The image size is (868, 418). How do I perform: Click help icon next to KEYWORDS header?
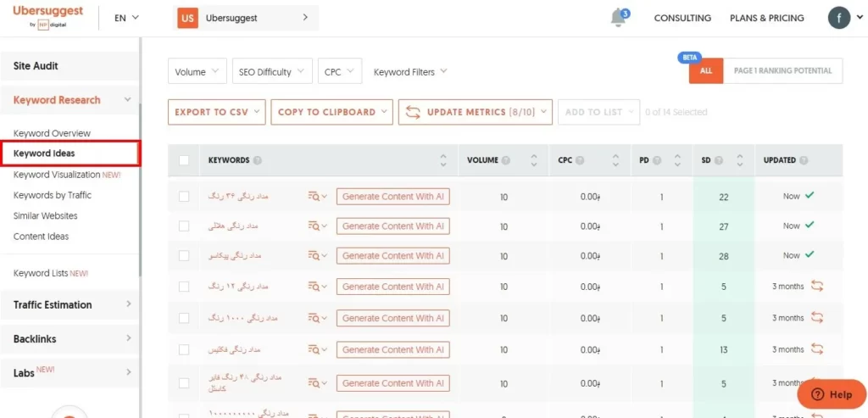click(x=257, y=160)
